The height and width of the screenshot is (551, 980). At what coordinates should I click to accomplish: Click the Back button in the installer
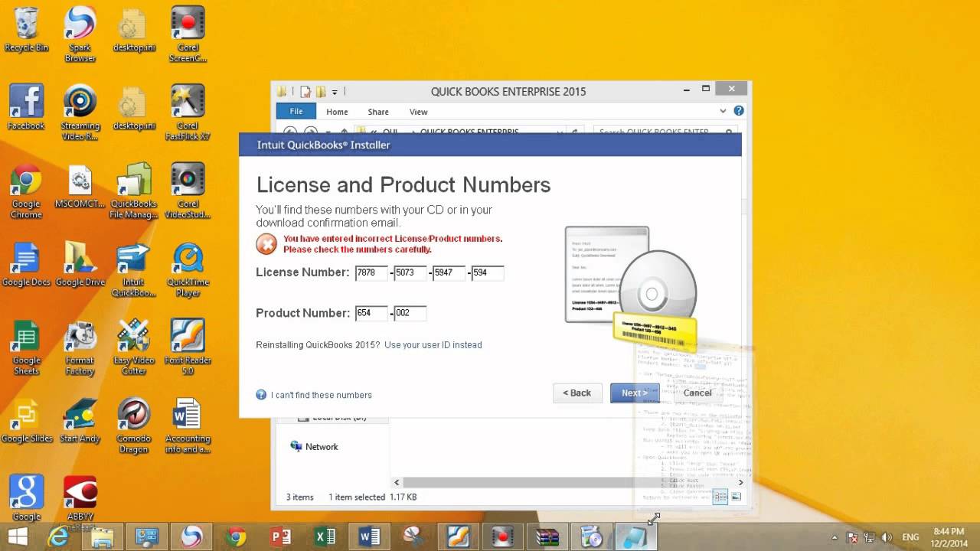tap(577, 393)
